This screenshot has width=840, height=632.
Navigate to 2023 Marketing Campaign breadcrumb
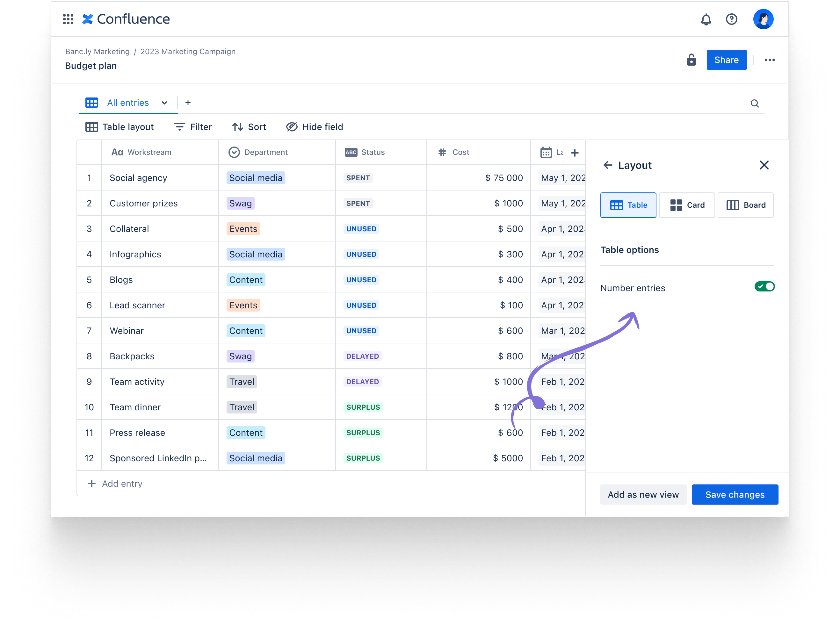[188, 51]
